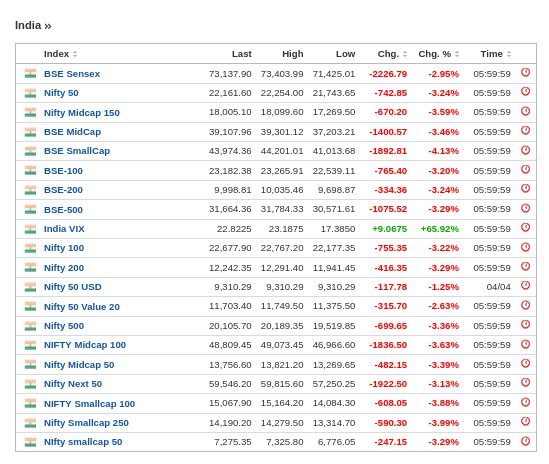
Task: Click the clock icon in BSE SmallCap row
Action: click(525, 150)
